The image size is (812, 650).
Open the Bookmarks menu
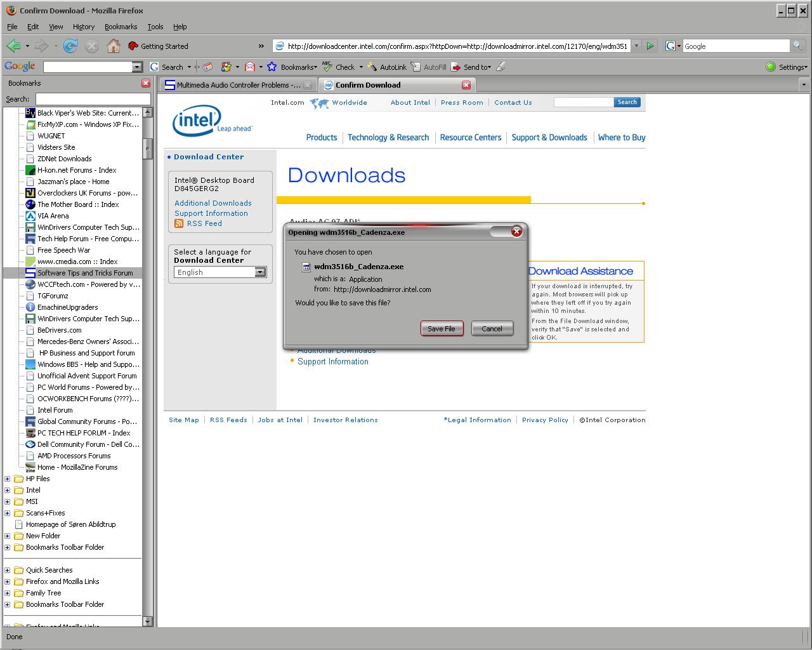click(x=121, y=27)
